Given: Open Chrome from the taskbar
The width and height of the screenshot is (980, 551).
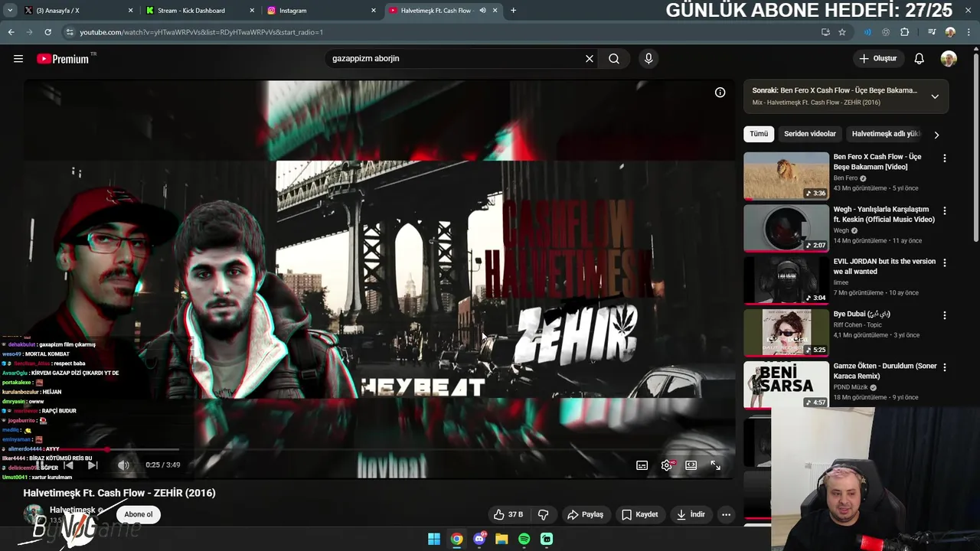Looking at the screenshot, I should click(x=456, y=540).
